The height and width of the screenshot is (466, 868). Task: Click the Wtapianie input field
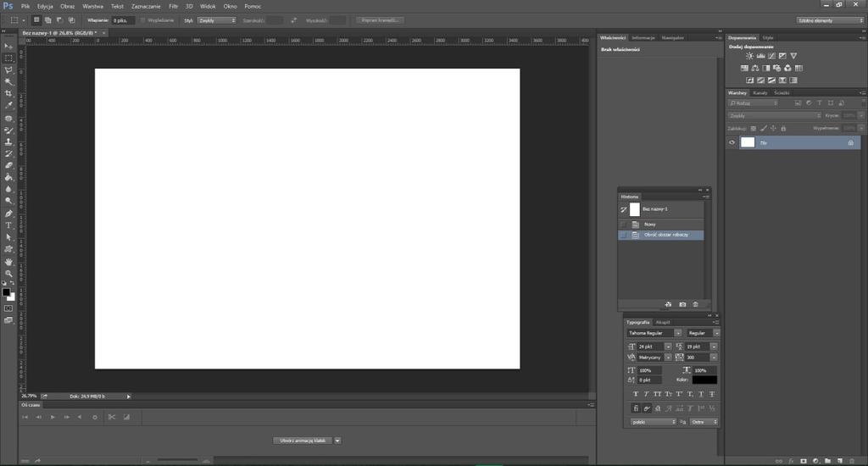pos(123,20)
